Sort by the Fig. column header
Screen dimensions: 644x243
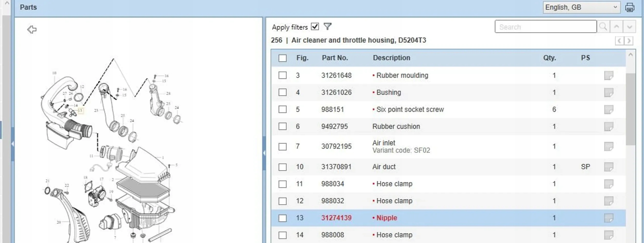tap(302, 58)
